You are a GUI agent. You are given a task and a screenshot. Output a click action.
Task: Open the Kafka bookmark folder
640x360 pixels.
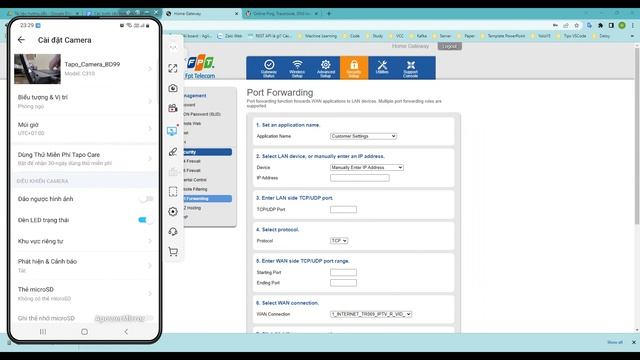419,36
